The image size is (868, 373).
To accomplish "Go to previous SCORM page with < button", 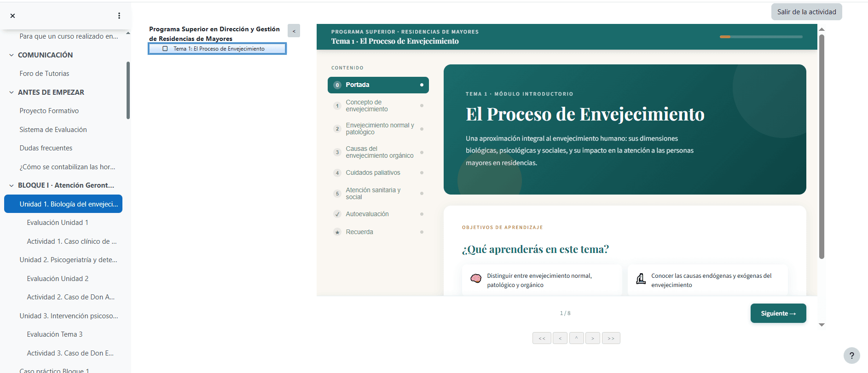I will coord(560,338).
